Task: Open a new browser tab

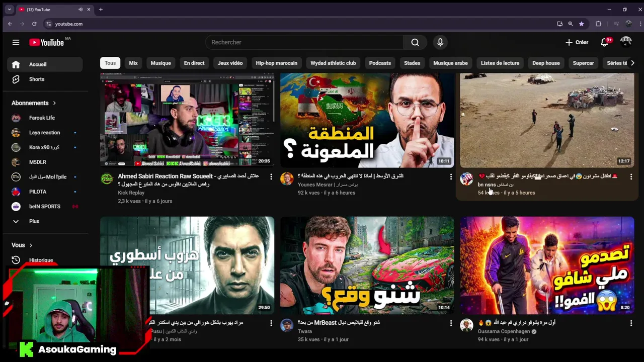Action: 101,10
